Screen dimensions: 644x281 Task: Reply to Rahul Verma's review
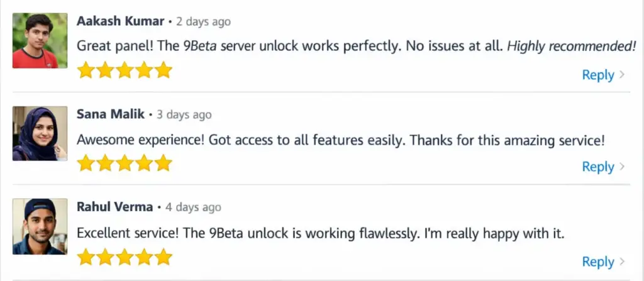[x=597, y=262]
